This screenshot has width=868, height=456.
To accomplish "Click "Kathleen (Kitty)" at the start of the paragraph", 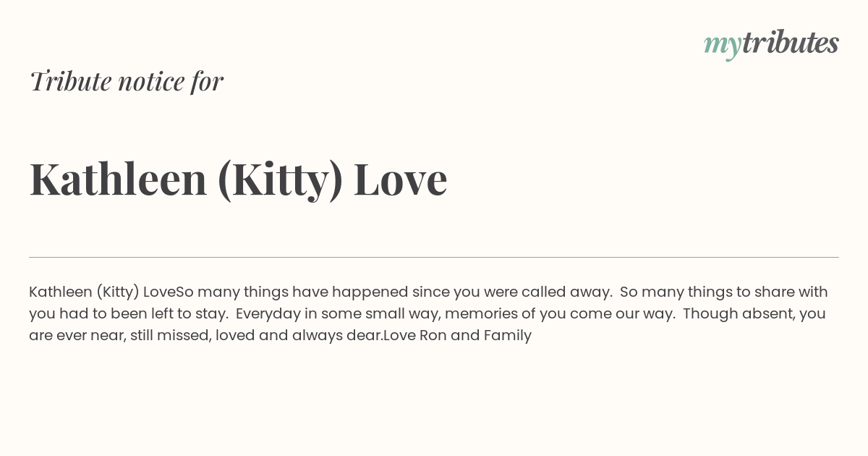I will (84, 292).
